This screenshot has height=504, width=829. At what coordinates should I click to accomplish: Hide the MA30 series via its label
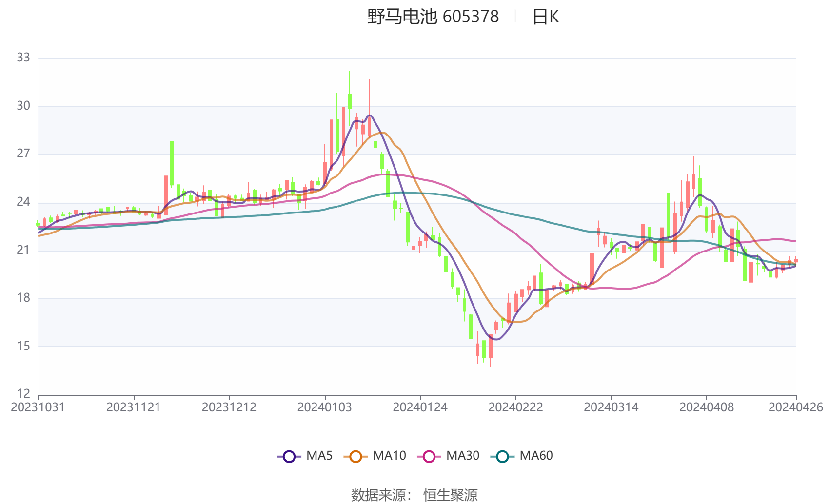[463, 456]
